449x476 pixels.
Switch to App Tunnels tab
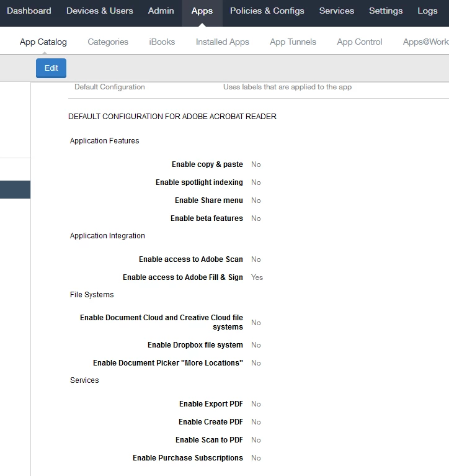click(293, 42)
